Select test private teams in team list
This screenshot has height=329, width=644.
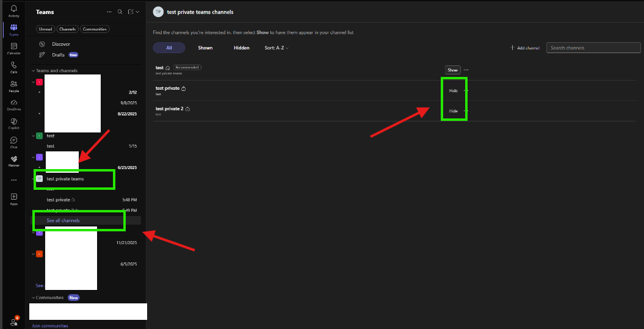65,179
